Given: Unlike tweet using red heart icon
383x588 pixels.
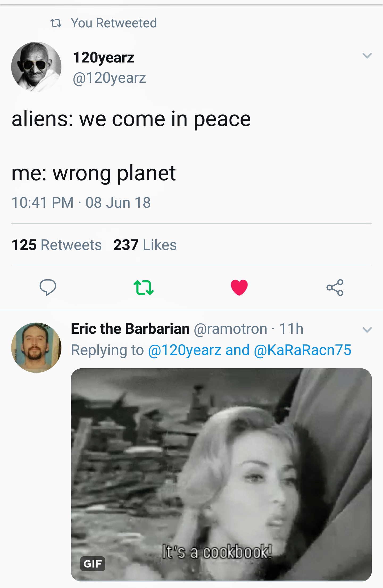Looking at the screenshot, I should (x=239, y=287).
